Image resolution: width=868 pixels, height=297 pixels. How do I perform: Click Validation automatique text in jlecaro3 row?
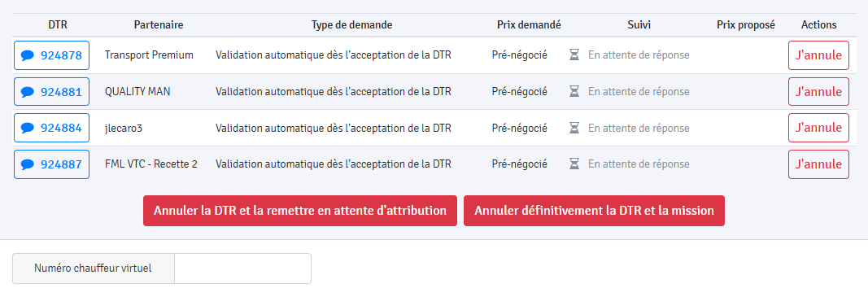coord(334,128)
